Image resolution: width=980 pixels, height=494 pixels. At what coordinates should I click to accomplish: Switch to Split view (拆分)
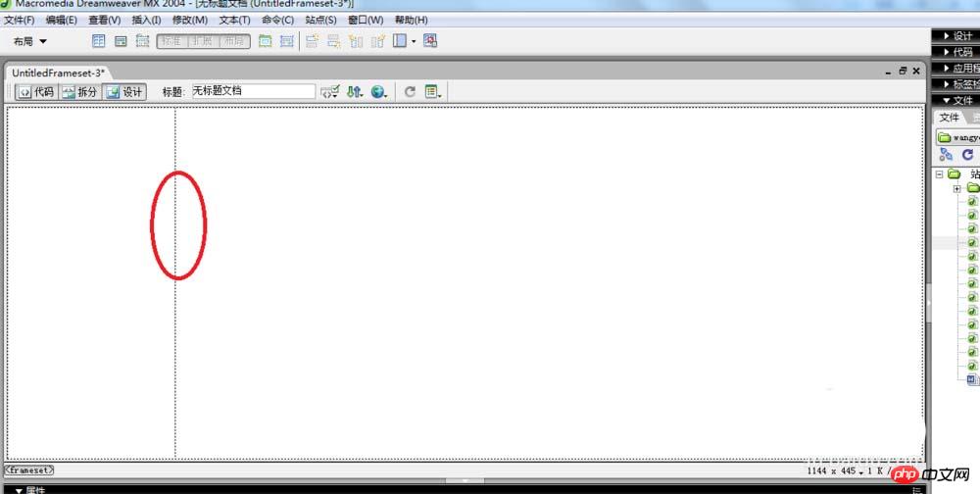pyautogui.click(x=80, y=92)
